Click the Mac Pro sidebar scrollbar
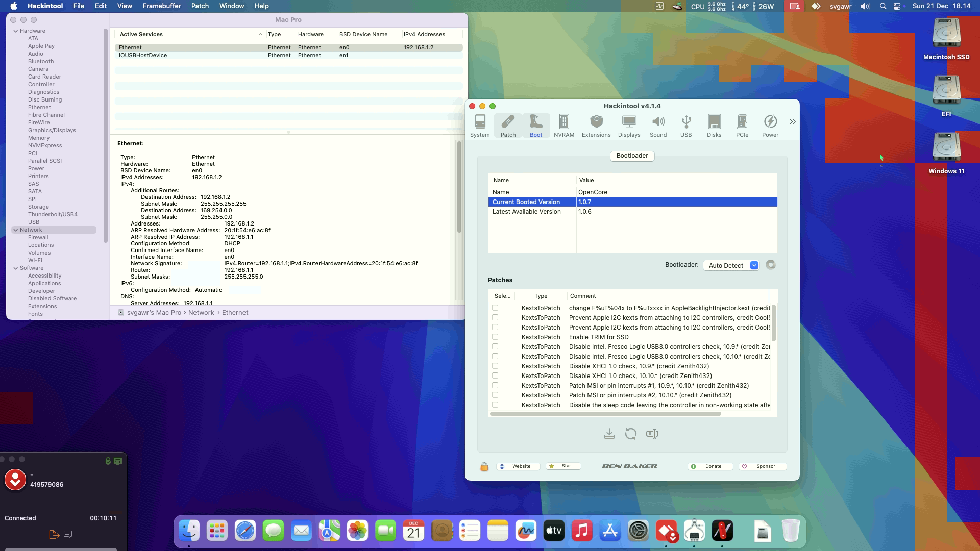The height and width of the screenshot is (551, 980). pyautogui.click(x=105, y=136)
